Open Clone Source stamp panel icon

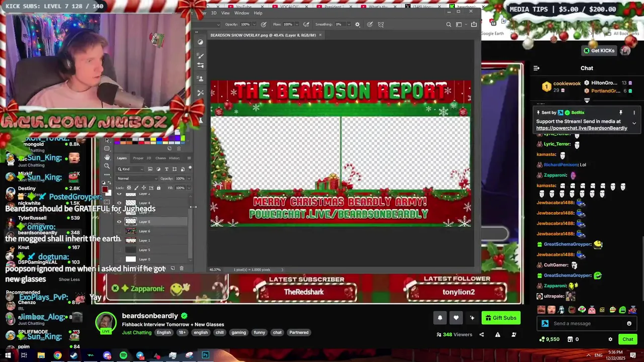[200, 78]
